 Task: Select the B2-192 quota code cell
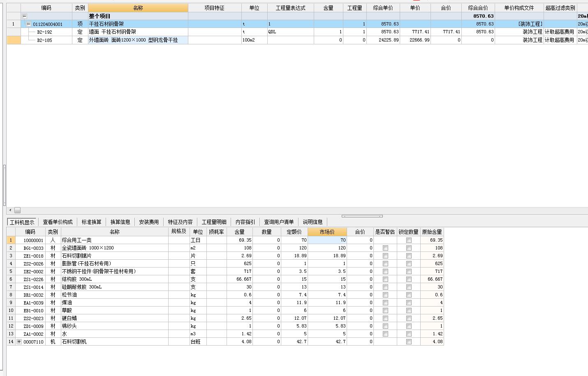coord(46,32)
